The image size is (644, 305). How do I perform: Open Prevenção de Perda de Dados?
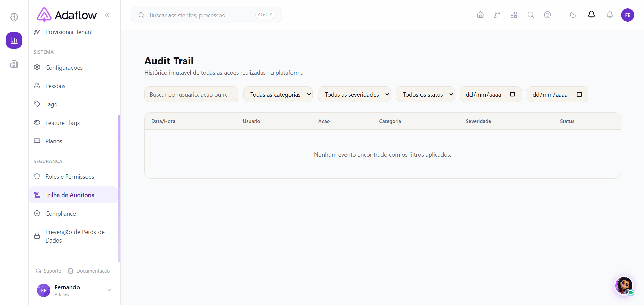[73, 236]
